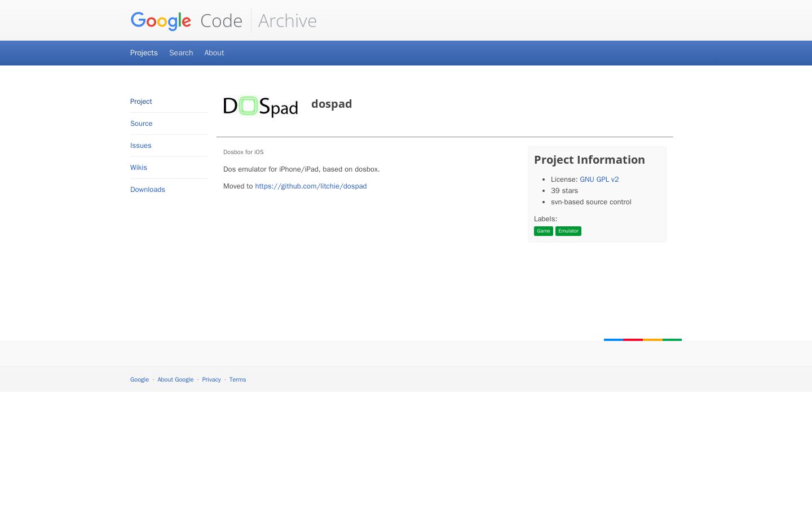Click the Code text in the header
This screenshot has width=812, height=508.
tap(221, 21)
